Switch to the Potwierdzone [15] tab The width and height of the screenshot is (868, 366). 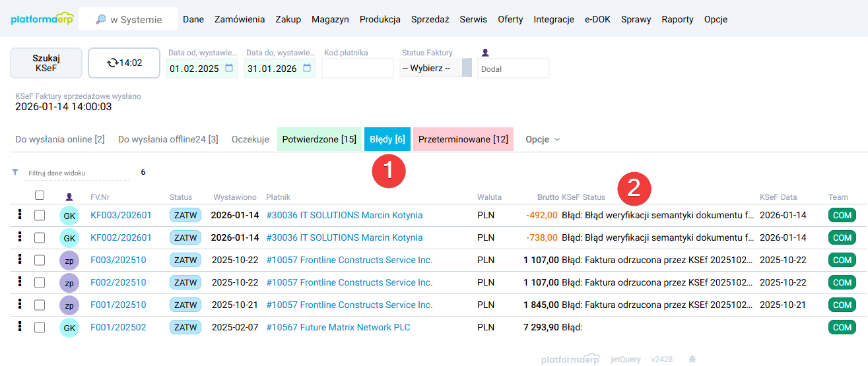pyautogui.click(x=319, y=139)
